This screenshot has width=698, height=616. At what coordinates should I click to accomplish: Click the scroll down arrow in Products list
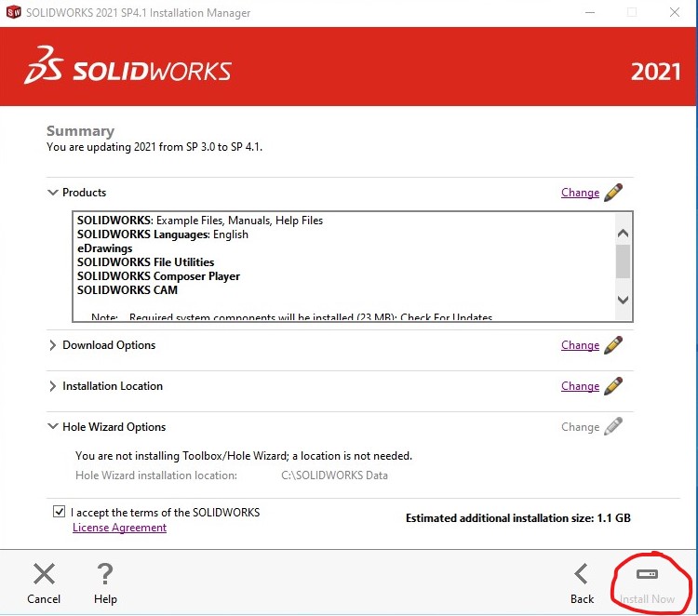coord(624,300)
